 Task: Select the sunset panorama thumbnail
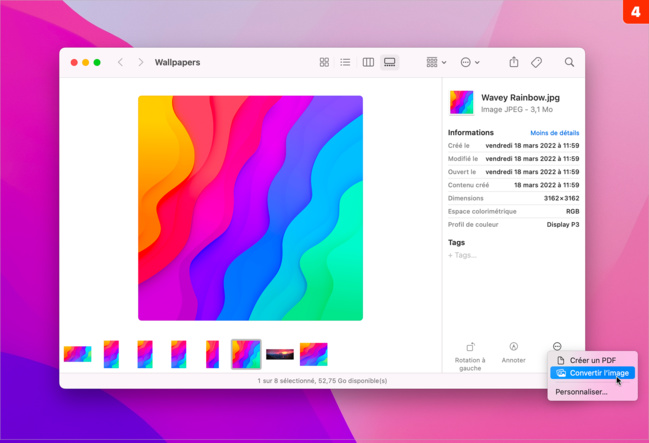[280, 354]
